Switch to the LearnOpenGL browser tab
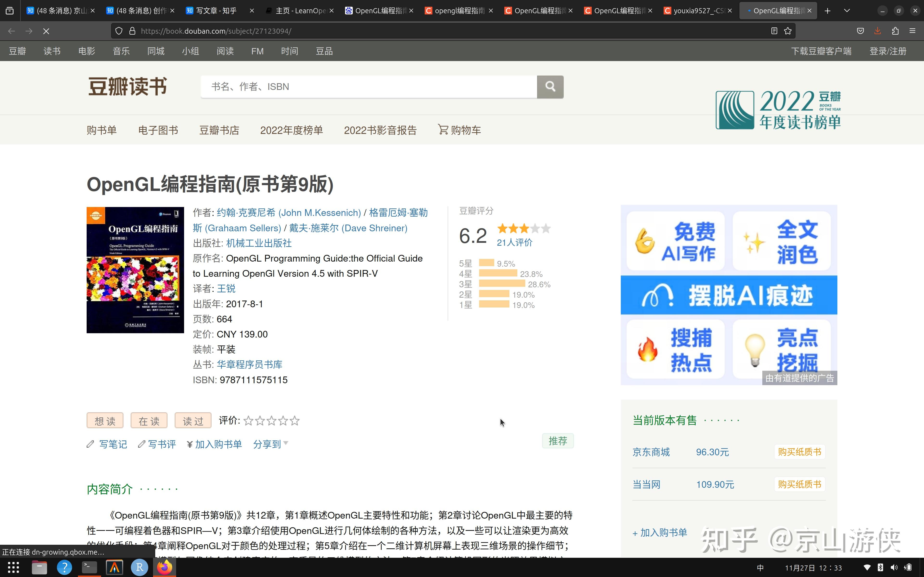 tap(298, 10)
